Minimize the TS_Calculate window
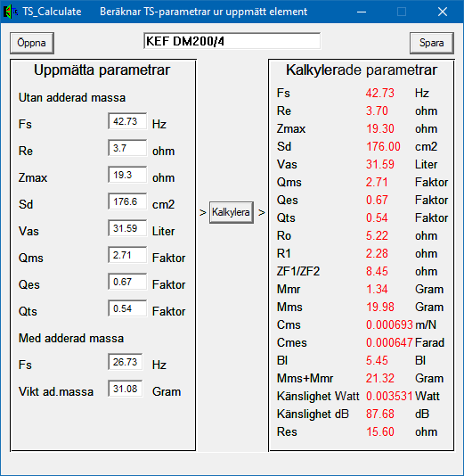 tap(362, 12)
